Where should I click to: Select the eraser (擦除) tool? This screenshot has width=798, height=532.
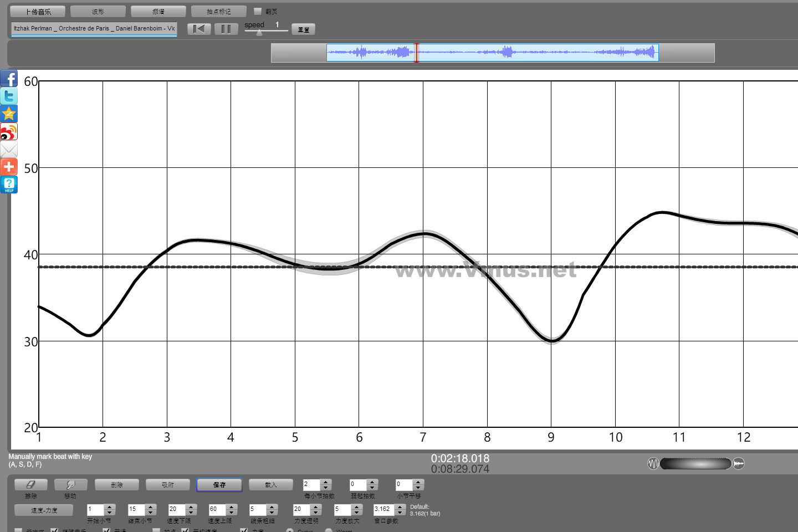point(31,484)
